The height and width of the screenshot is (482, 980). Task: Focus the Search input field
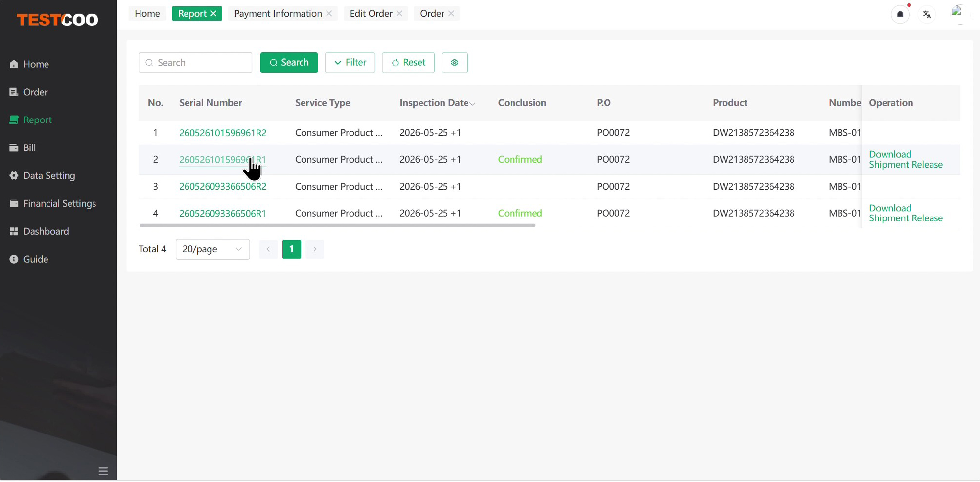point(195,63)
